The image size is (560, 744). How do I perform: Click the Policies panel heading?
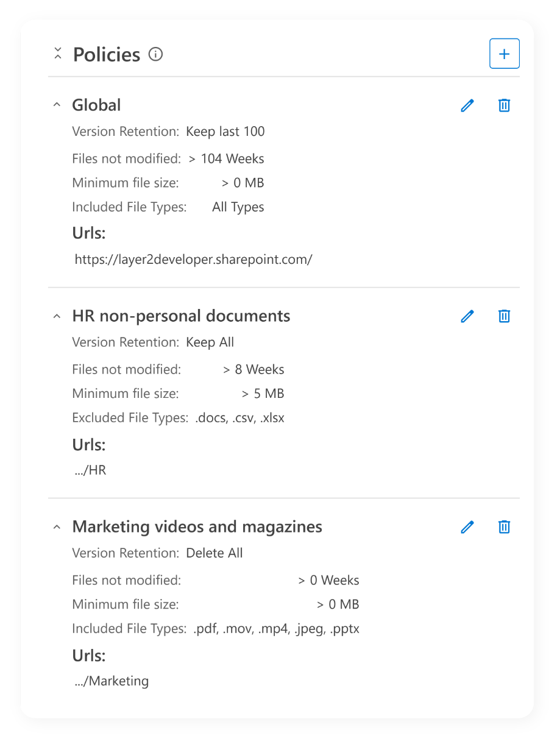107,54
